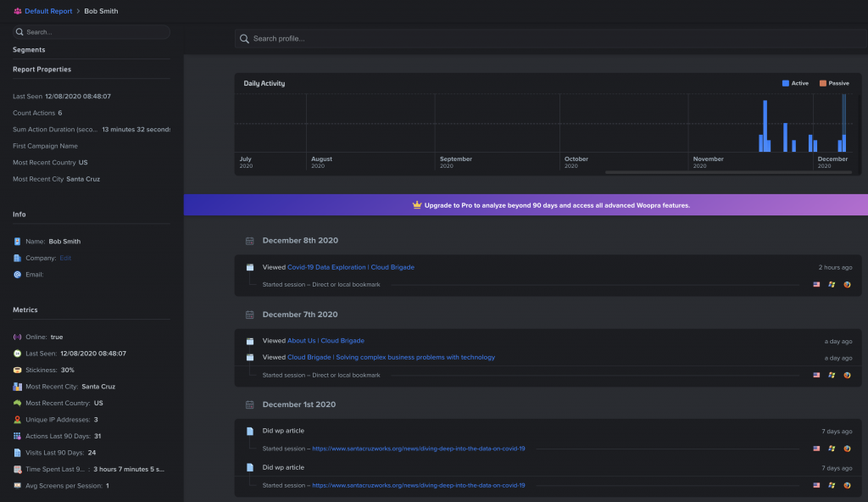Click the Bob Smith breadcrumb title
The width and height of the screenshot is (868, 502).
pyautogui.click(x=101, y=11)
